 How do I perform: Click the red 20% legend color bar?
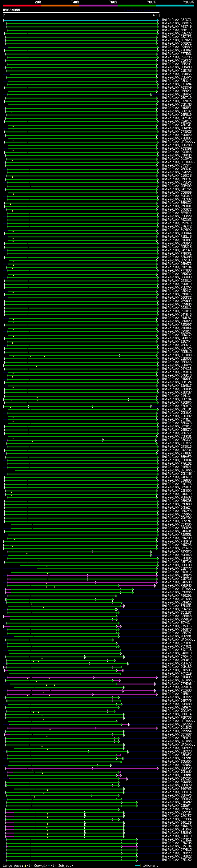tap(22, 6)
